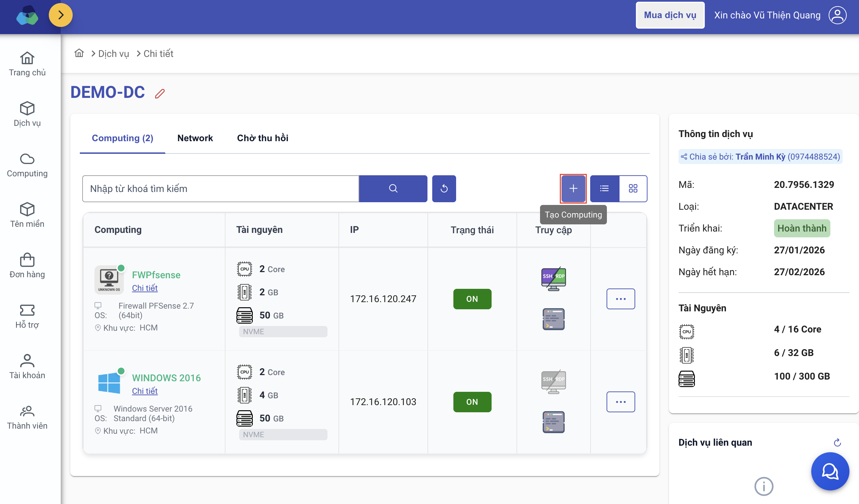
Task: Click the user profile avatar icon
Action: tap(838, 15)
